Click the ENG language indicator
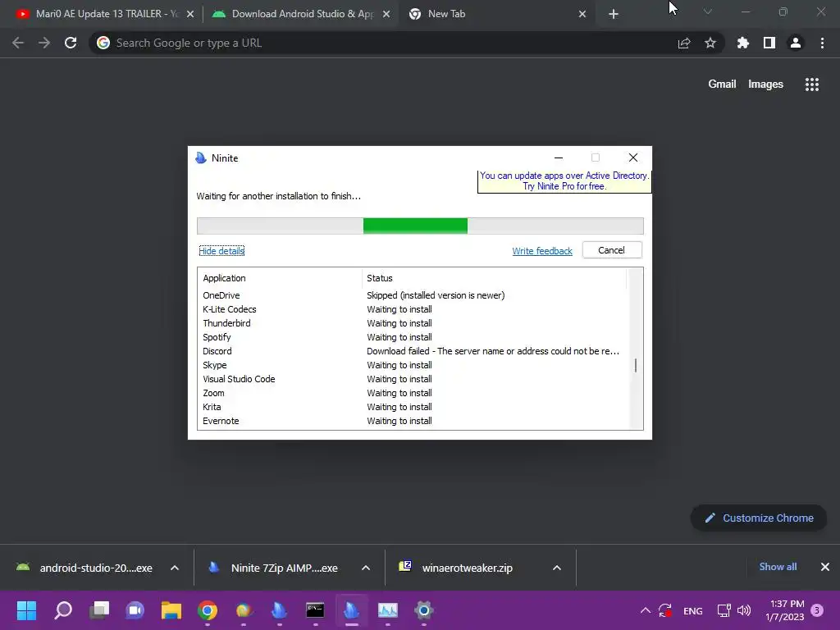Viewport: 840px width, 630px height. 692,610
